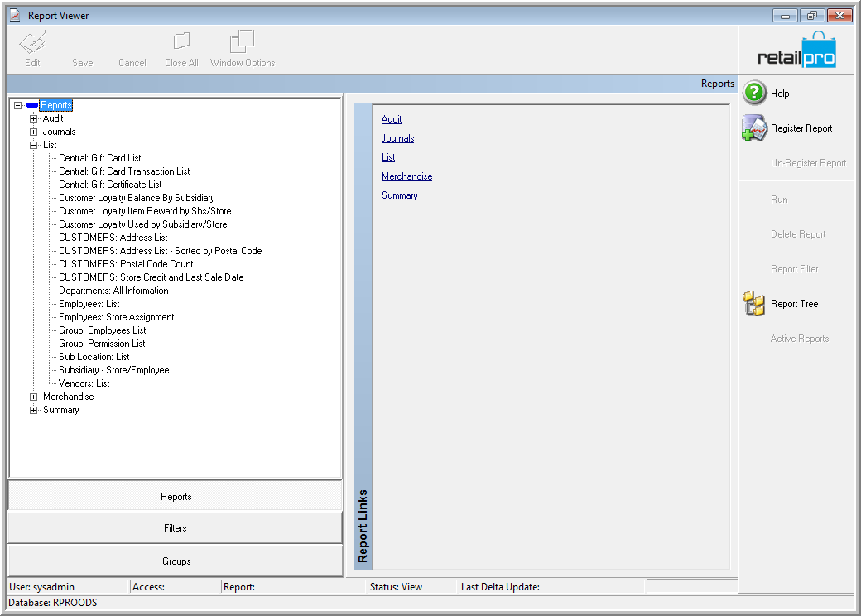The width and height of the screenshot is (861, 616).
Task: Click the Database: RPROODS status text
Action: pyautogui.click(x=53, y=603)
